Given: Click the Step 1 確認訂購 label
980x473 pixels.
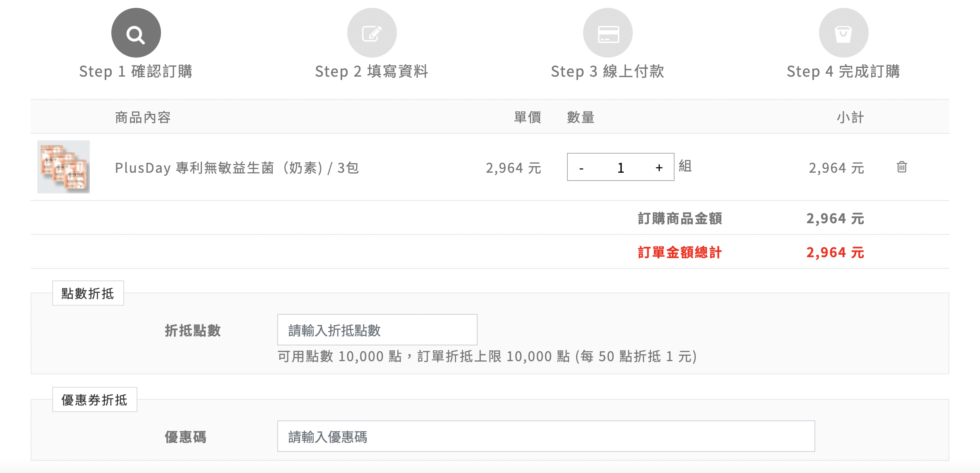Looking at the screenshot, I should click(136, 71).
